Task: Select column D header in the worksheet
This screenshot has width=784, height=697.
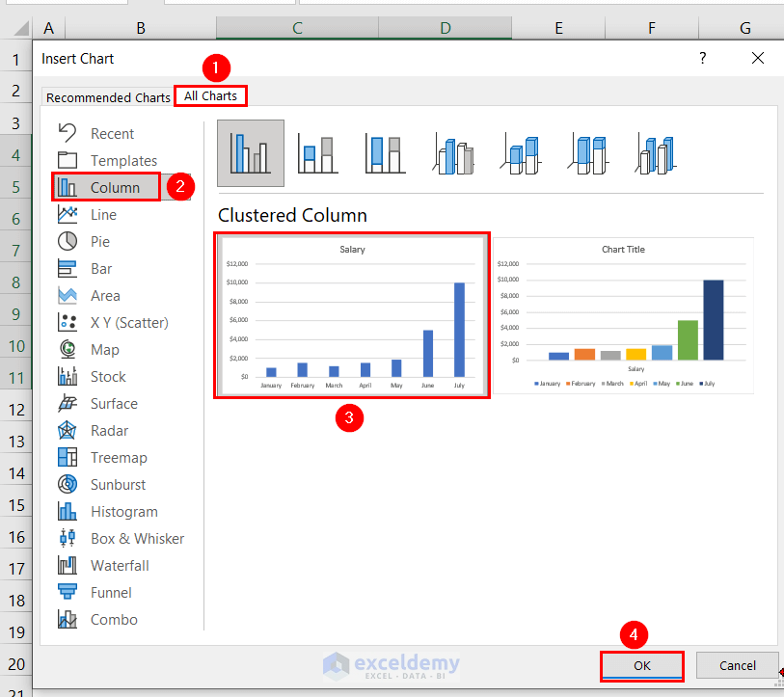Action: [445, 28]
